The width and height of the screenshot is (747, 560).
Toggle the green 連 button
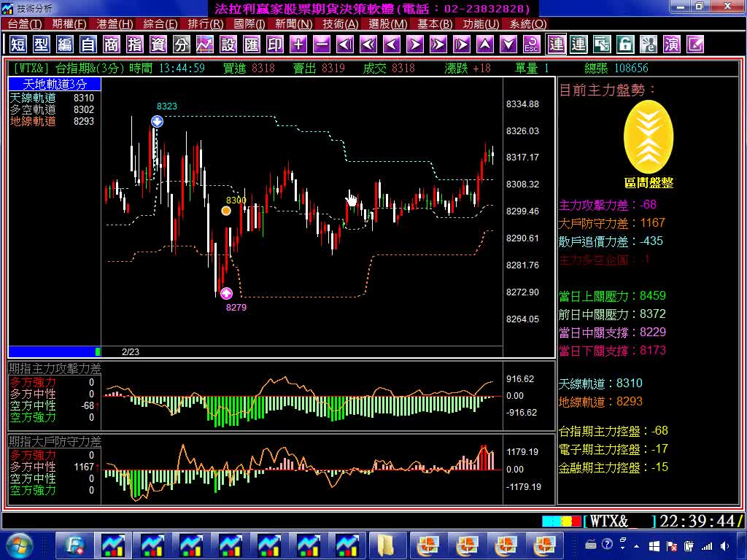(578, 44)
